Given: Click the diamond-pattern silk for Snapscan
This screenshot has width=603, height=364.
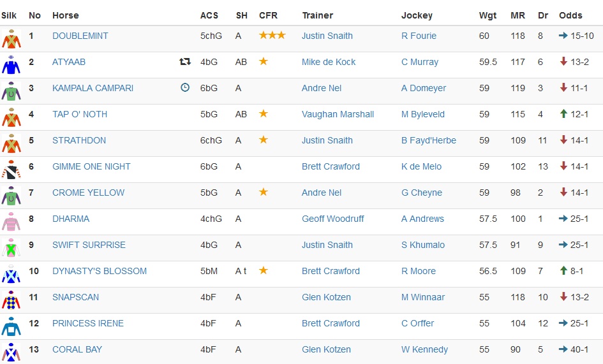Looking at the screenshot, I should 11,300.
